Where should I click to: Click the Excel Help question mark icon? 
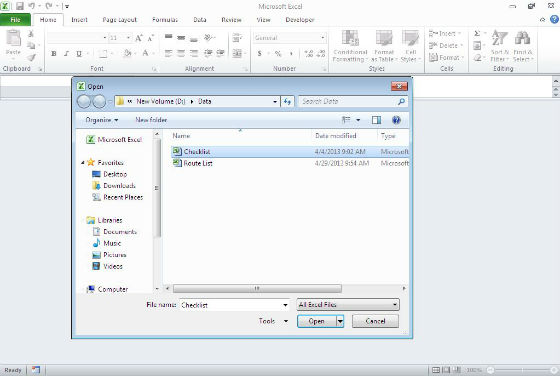[x=554, y=20]
